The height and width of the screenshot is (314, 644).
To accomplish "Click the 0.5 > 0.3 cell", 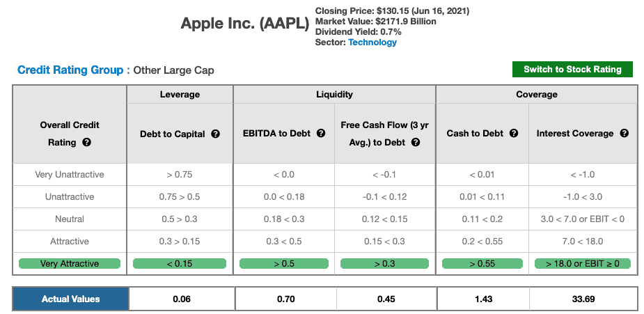I will [180, 219].
